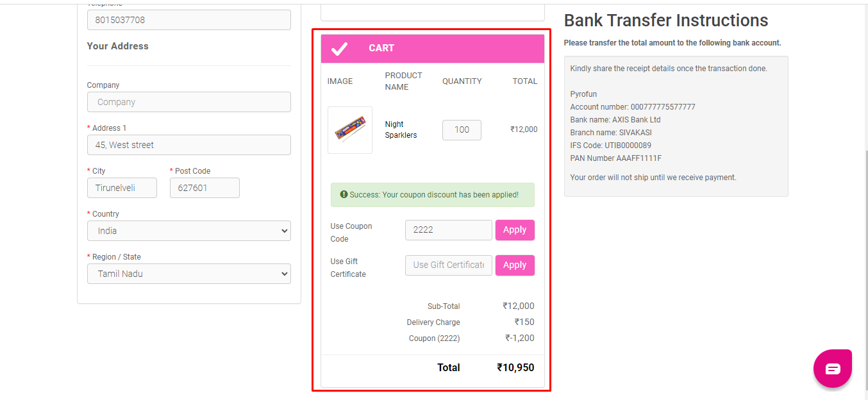Expand the Region / State dropdown
Screen dimensions: 868x400
189,274
